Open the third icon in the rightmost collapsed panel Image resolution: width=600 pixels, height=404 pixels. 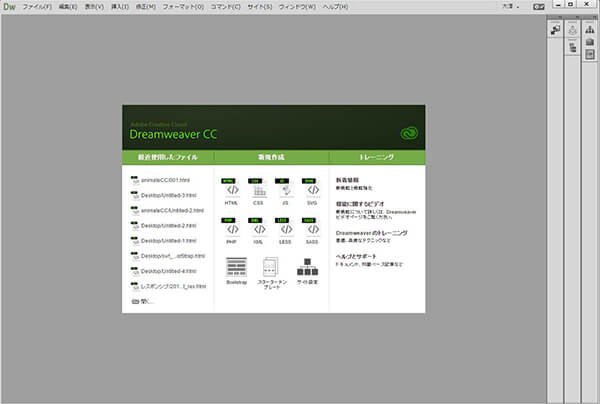[590, 54]
